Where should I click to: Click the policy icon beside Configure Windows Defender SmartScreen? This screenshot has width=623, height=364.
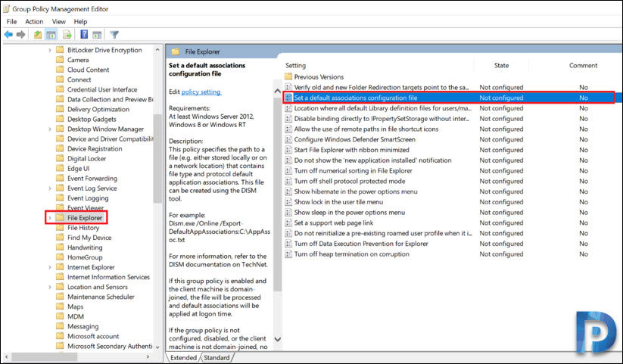click(288, 139)
